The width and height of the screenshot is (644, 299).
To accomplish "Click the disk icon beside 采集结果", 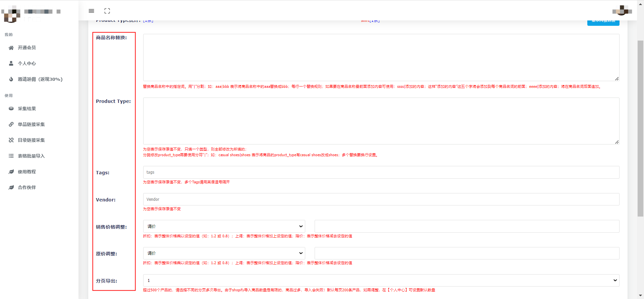I will click(11, 109).
